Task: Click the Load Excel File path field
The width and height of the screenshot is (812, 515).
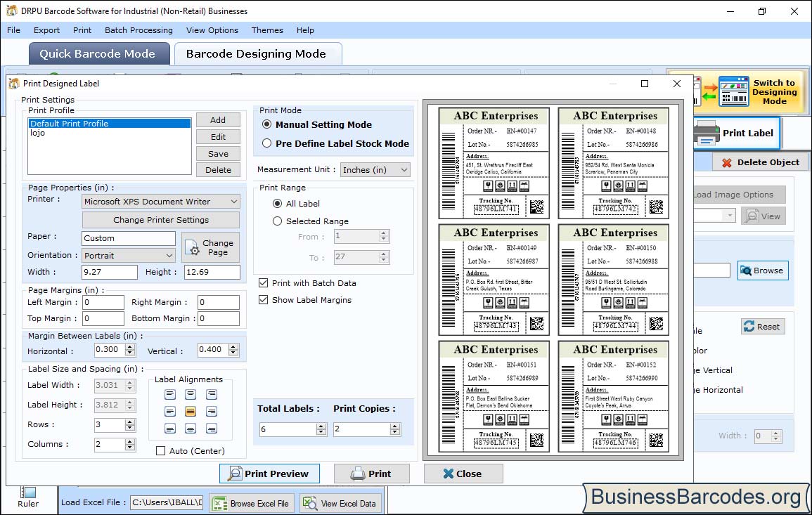Action: (166, 502)
